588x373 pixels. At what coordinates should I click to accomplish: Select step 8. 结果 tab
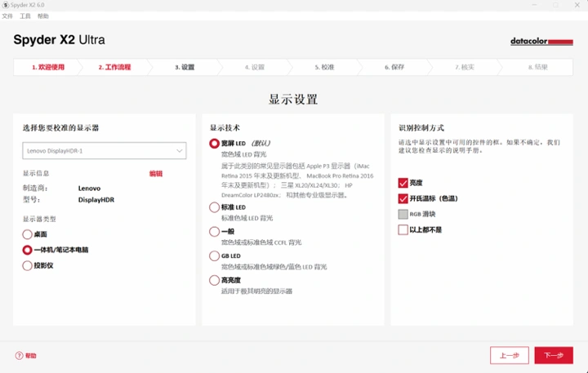click(537, 67)
